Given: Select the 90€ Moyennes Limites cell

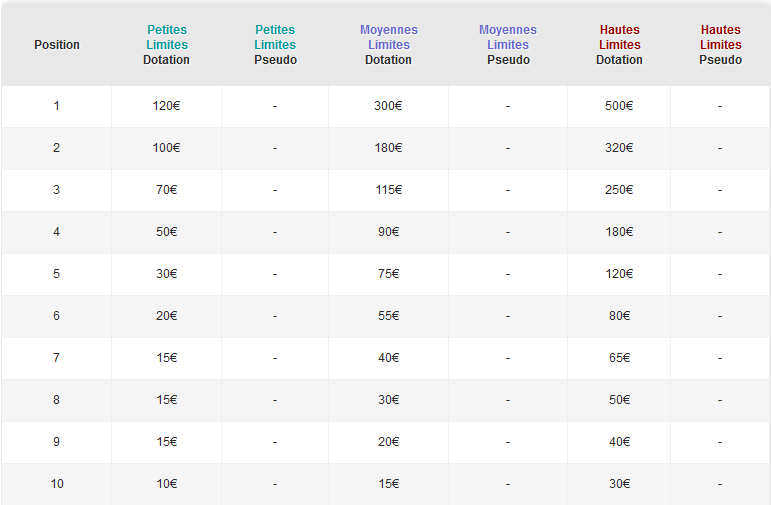Looking at the screenshot, I should [388, 232].
